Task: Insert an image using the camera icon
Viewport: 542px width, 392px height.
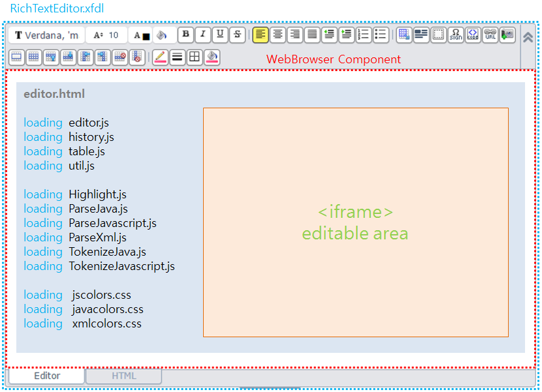Action: 507,36
